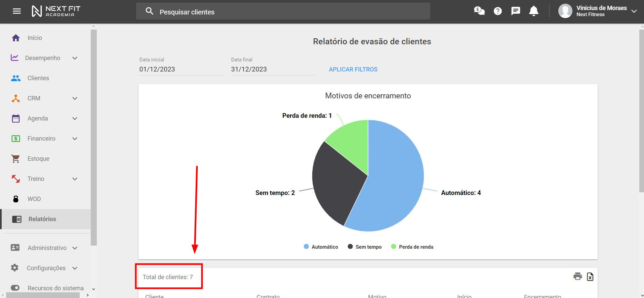This screenshot has height=298, width=644.
Task: Toggle the Automático legend entry
Action: (x=321, y=247)
